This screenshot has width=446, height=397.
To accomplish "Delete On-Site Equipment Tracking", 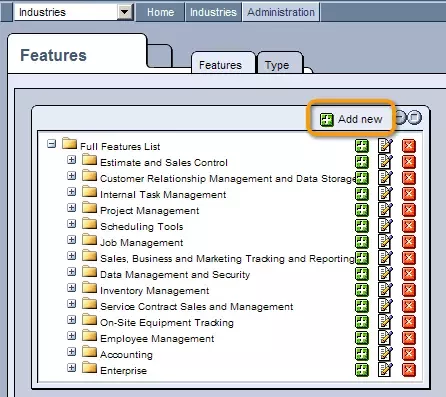I will point(409,322).
